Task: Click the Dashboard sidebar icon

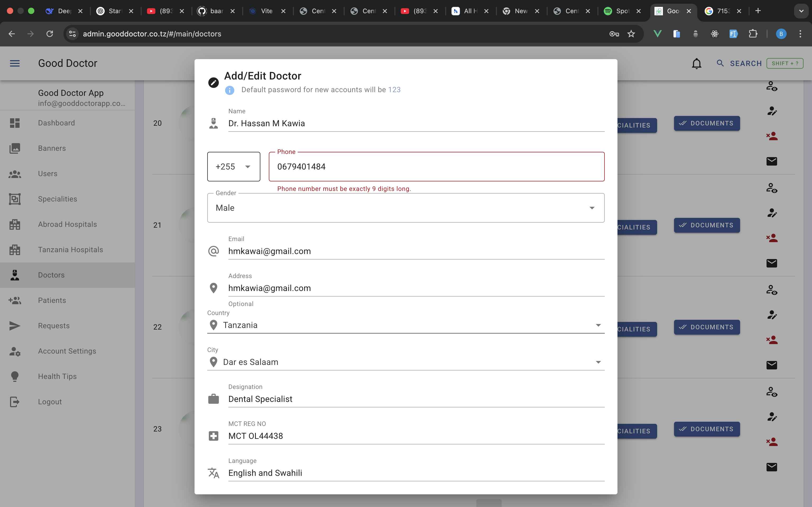Action: tap(15, 123)
